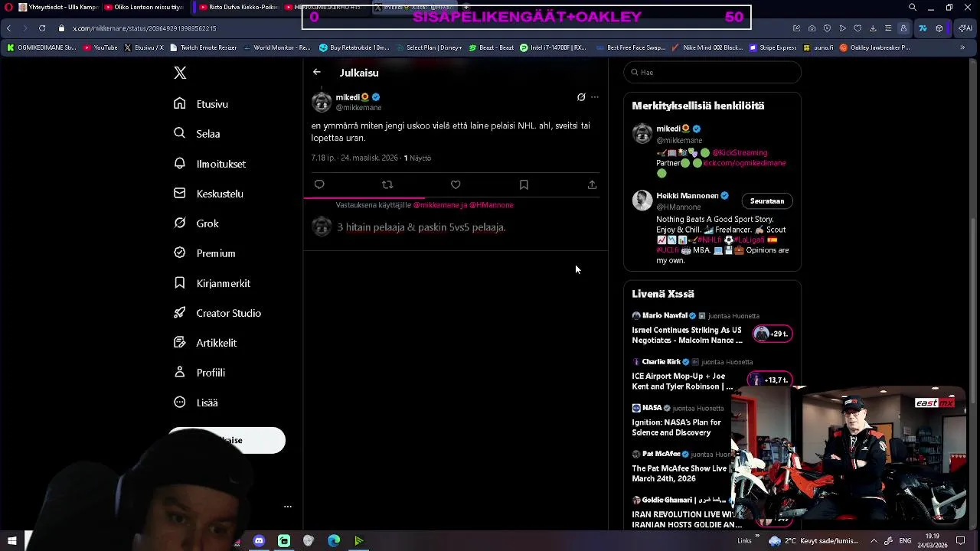Open Discord from the taskbar
Image resolution: width=980 pixels, height=551 pixels.
[x=259, y=541]
